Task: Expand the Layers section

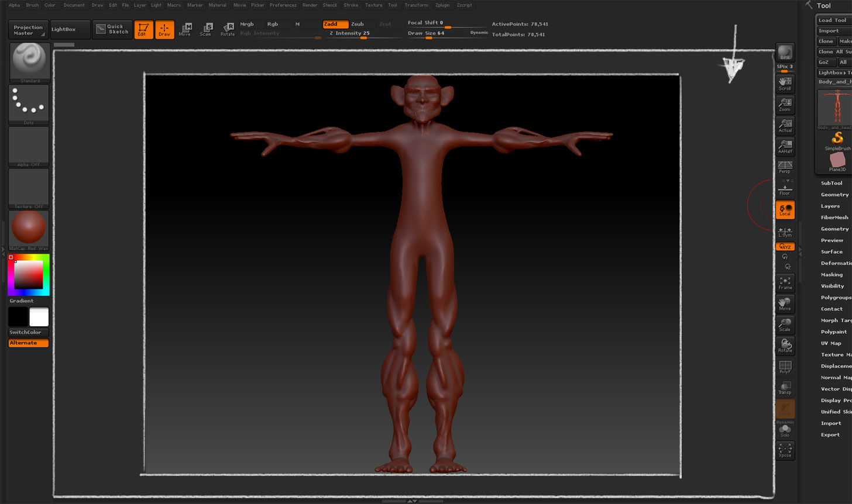Action: coord(830,206)
